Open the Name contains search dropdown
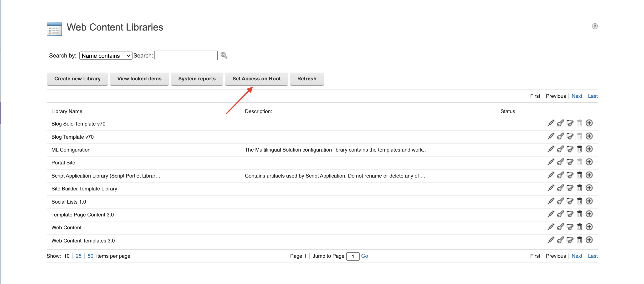The width and height of the screenshot is (644, 284). click(106, 55)
